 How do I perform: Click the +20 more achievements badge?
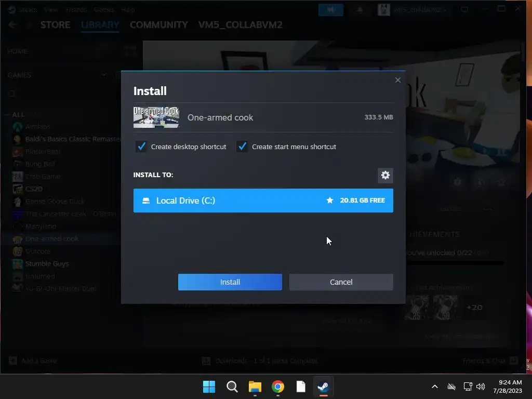(x=474, y=308)
